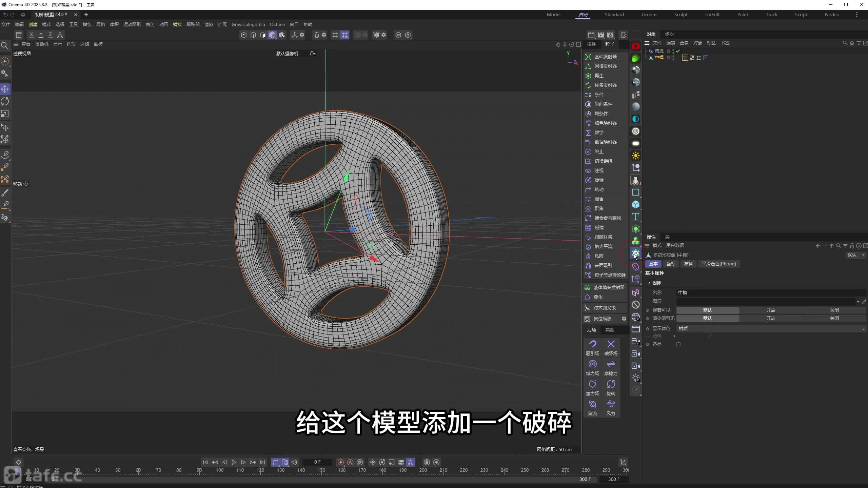The image size is (868, 488).
Task: Expand the 图标 icon section
Action: click(x=649, y=283)
